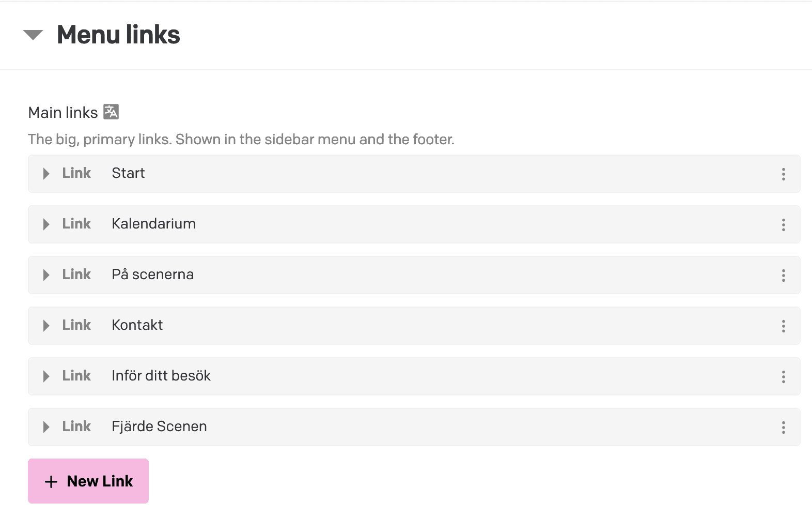Click the Menu links heading
The height and width of the screenshot is (518, 812).
pos(118,35)
